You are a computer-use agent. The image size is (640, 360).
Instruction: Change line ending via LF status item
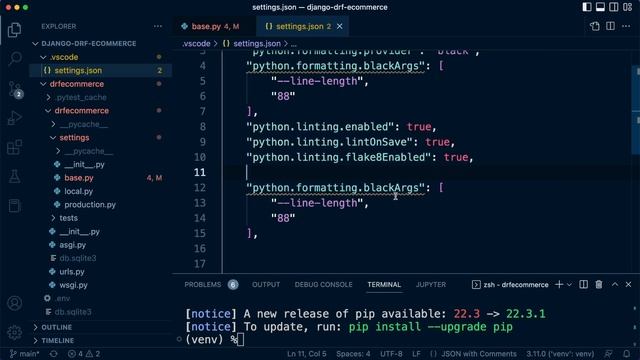[x=416, y=354]
